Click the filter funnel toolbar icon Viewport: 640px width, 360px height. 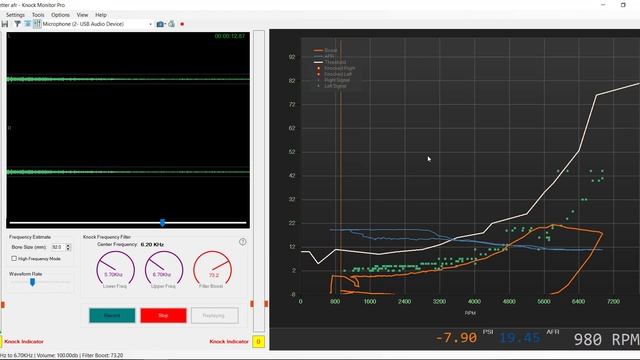click(x=17, y=24)
